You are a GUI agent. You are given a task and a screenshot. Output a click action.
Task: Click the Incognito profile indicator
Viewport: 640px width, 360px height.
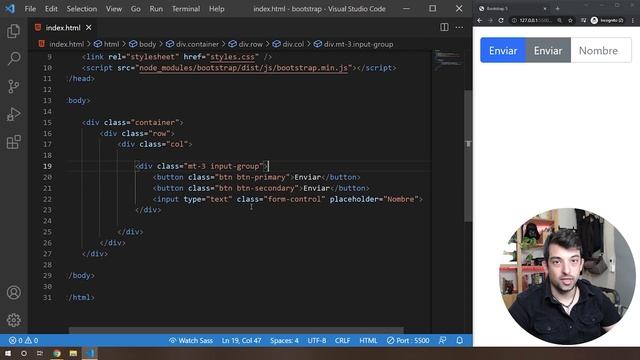pyautogui.click(x=607, y=20)
